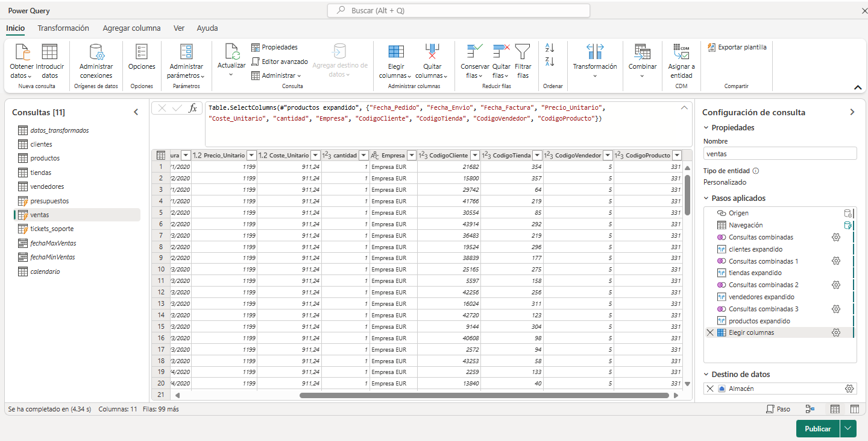Click the Asignar a entidad icon
868x441 pixels.
click(x=681, y=52)
